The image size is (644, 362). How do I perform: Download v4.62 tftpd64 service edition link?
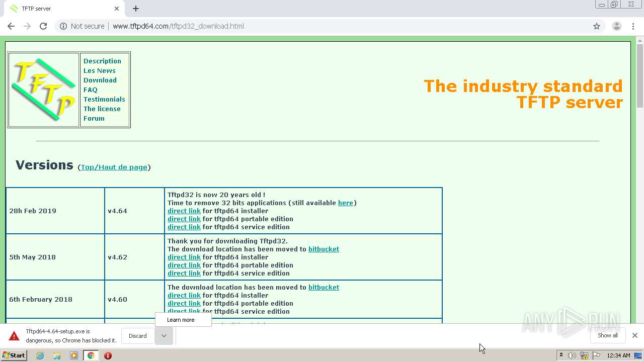[184, 273]
